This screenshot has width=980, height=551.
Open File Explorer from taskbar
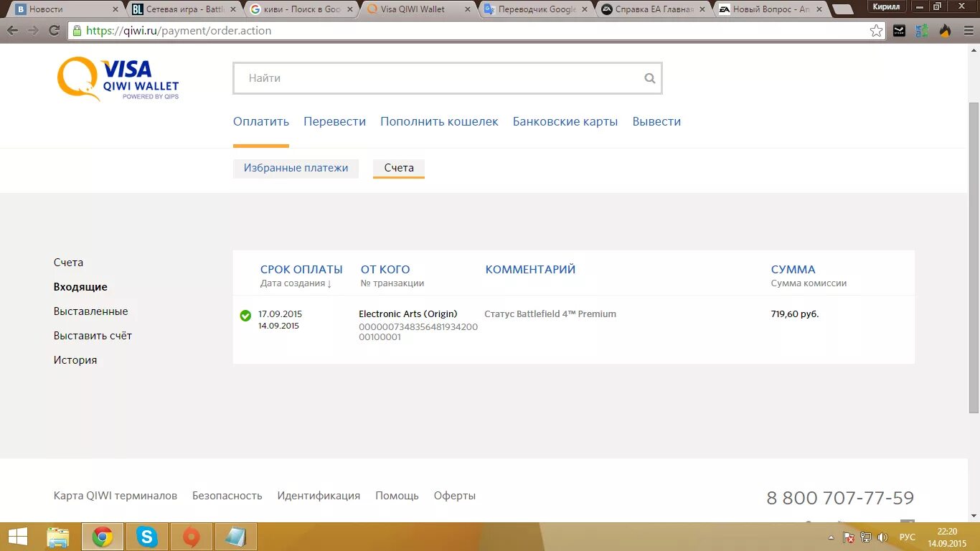pyautogui.click(x=58, y=537)
